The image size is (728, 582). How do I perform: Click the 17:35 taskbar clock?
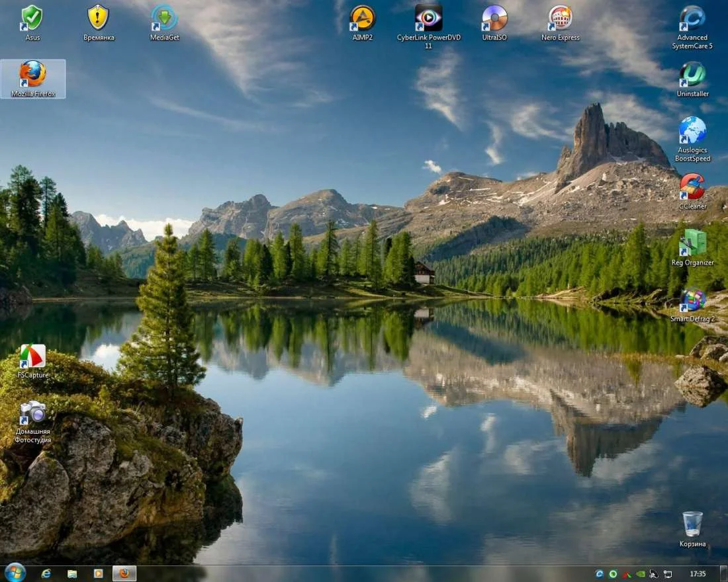(x=698, y=574)
